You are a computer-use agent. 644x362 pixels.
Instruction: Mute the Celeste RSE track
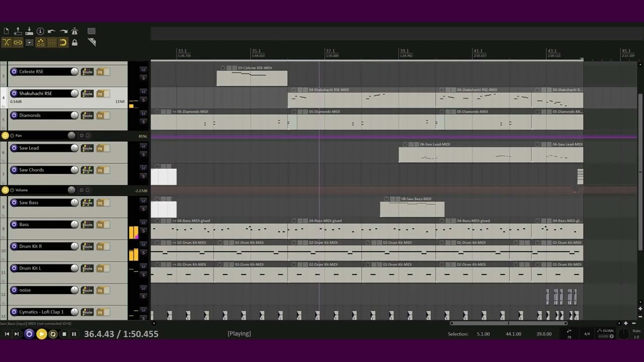click(143, 70)
